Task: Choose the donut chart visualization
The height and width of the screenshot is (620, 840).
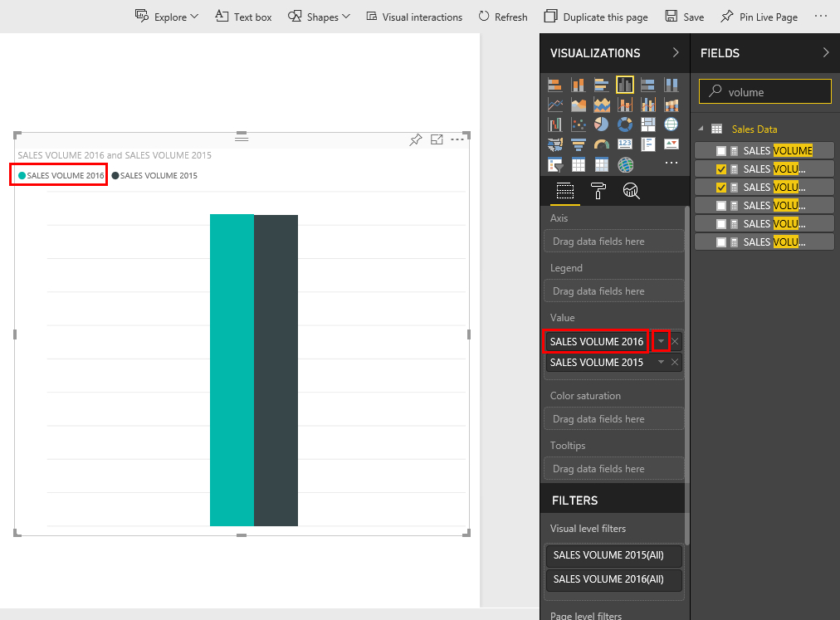Action: (625, 124)
